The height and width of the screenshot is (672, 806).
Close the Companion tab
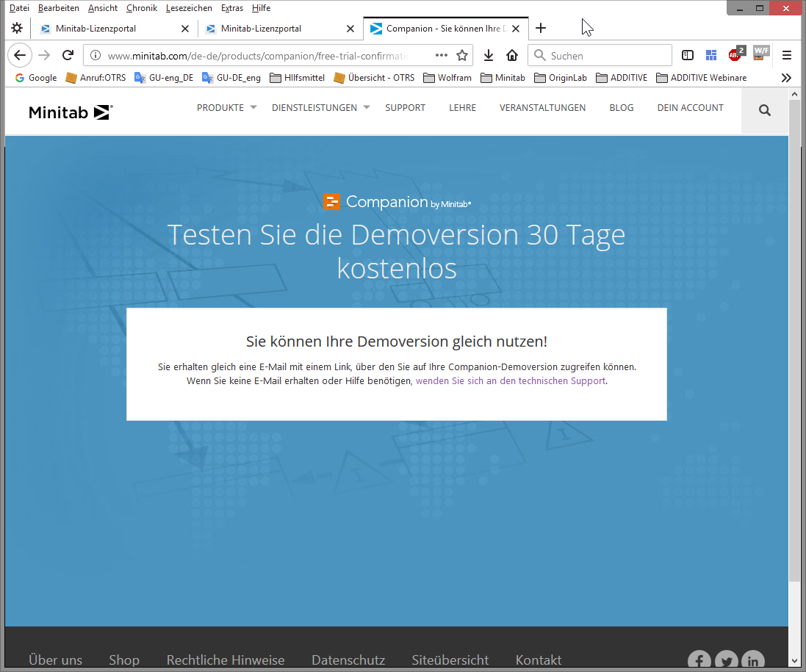(x=516, y=29)
